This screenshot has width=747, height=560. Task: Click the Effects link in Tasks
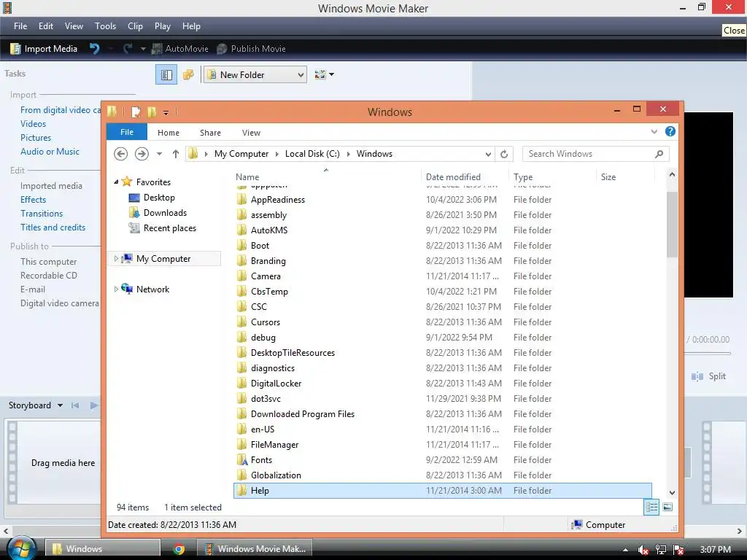(x=34, y=200)
